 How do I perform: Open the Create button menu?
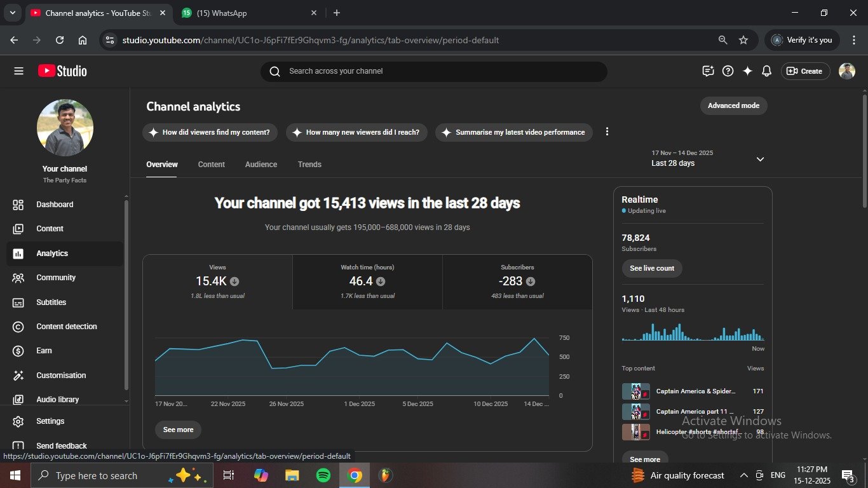tap(804, 71)
